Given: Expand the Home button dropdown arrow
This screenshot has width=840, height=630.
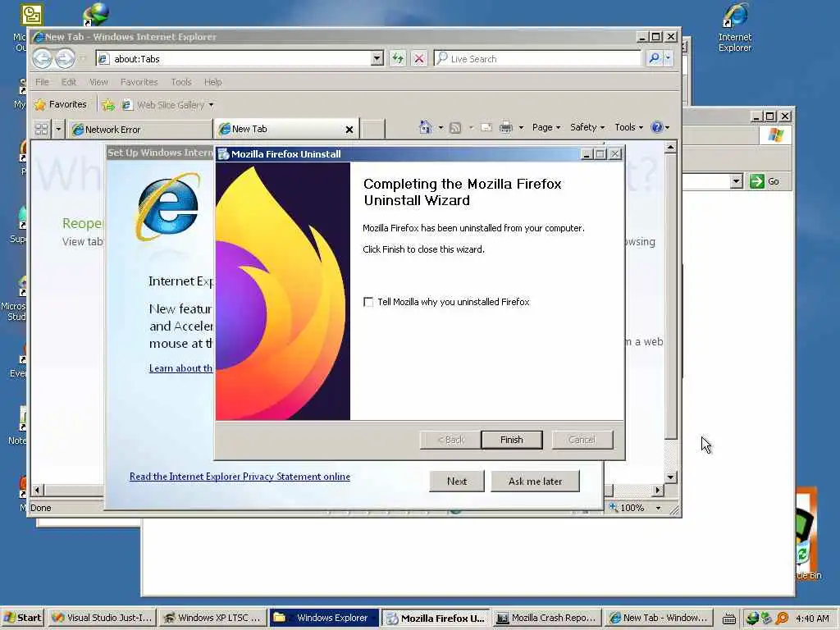Looking at the screenshot, I should click(441, 127).
